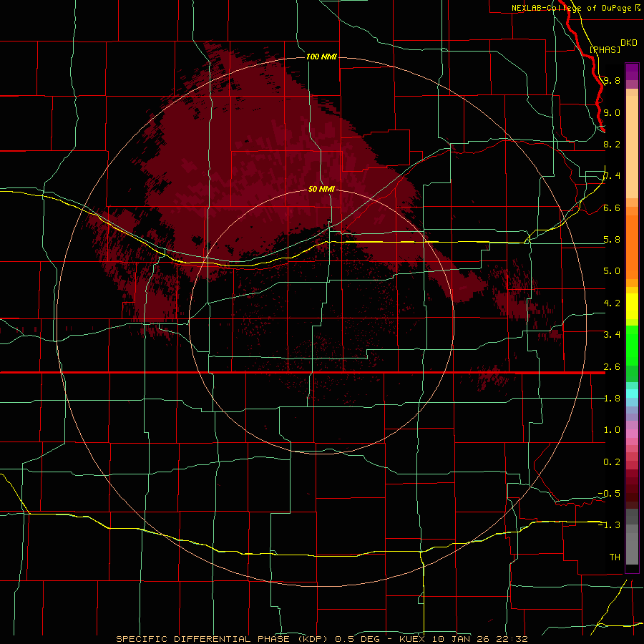
Task: Click the -0.5 scale value
Action: pos(610,494)
